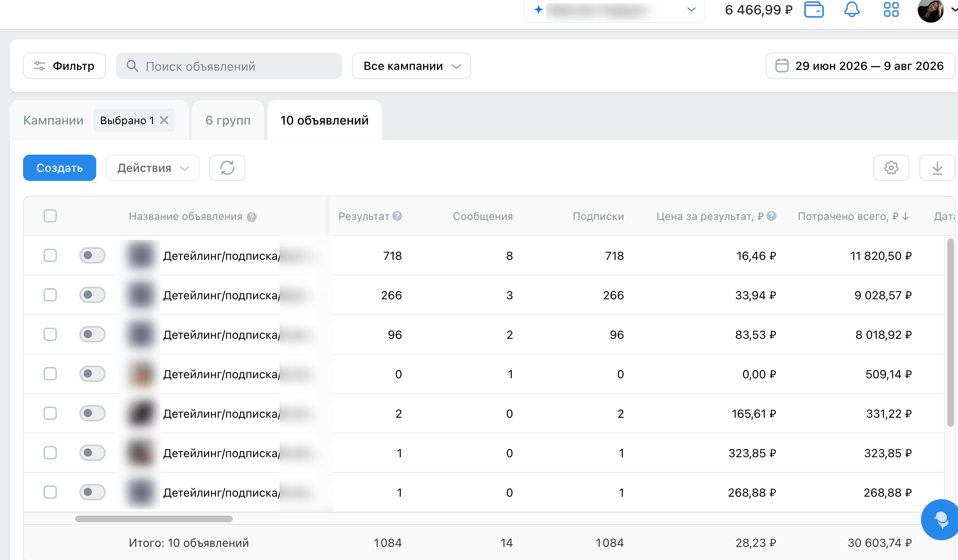Sort by Потрачено всего column arrow
This screenshot has height=560, width=958.
pos(905,217)
